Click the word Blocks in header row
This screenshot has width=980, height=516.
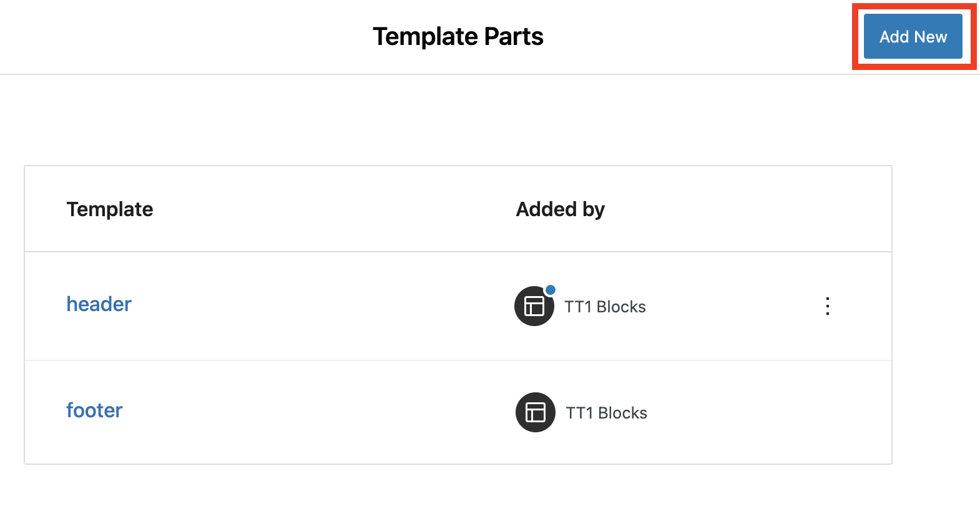(621, 307)
